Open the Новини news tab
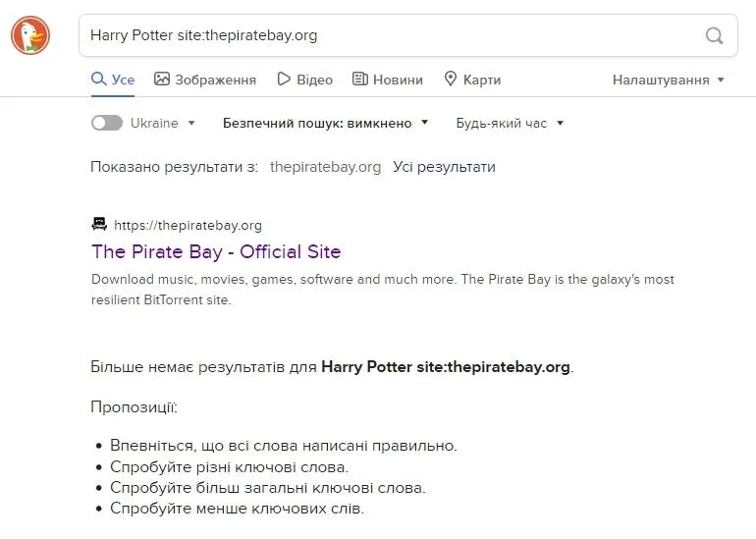Screen dimensions: 756x539 [388, 80]
